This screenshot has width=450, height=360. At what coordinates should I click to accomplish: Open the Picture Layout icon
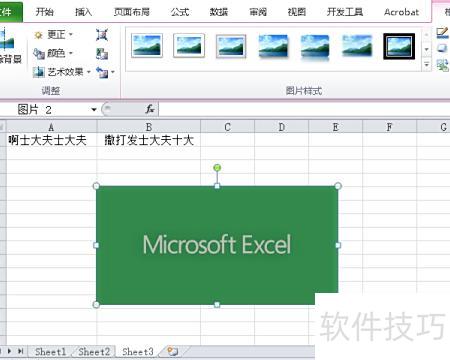click(442, 65)
